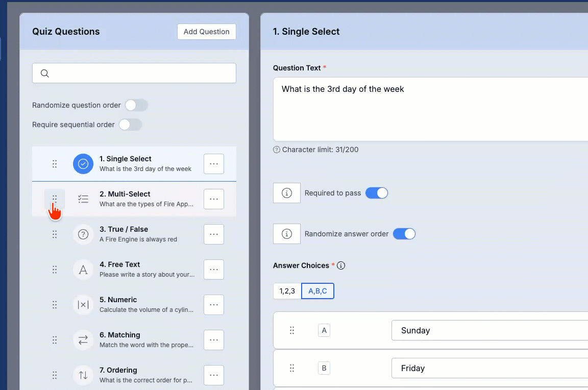The image size is (588, 390).
Task: Click the Add Question button
Action: click(x=207, y=32)
